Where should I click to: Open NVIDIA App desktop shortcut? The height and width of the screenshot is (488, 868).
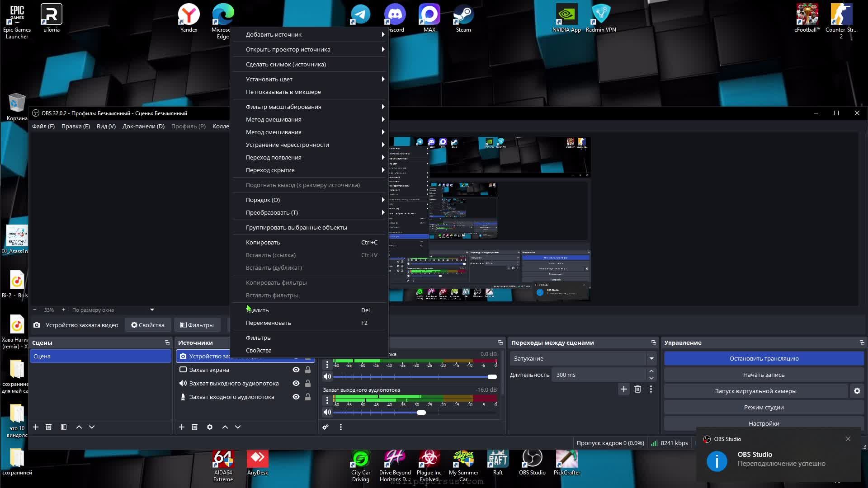tap(566, 18)
